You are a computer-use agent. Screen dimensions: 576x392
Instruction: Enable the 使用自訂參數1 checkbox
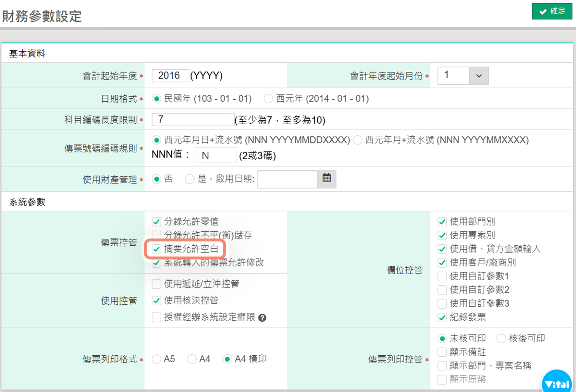click(442, 276)
